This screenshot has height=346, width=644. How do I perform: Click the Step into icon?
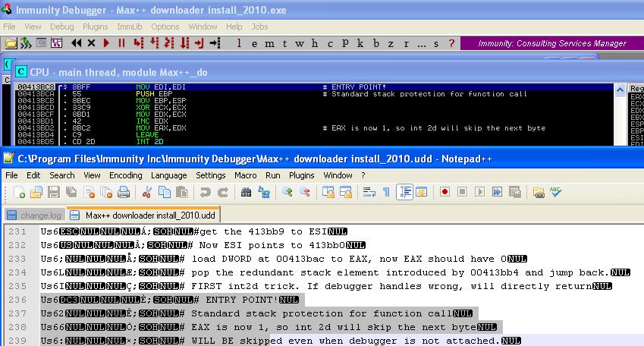pyautogui.click(x=139, y=42)
